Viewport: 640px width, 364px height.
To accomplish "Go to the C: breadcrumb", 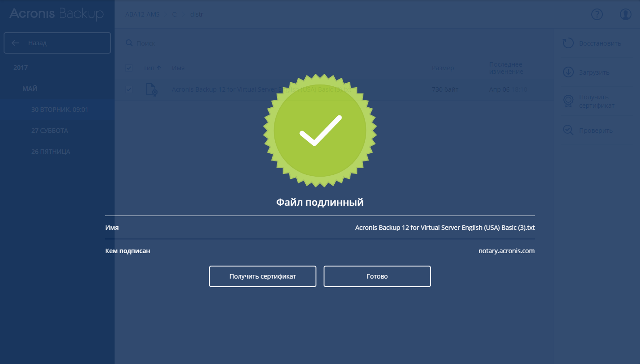I will (175, 14).
